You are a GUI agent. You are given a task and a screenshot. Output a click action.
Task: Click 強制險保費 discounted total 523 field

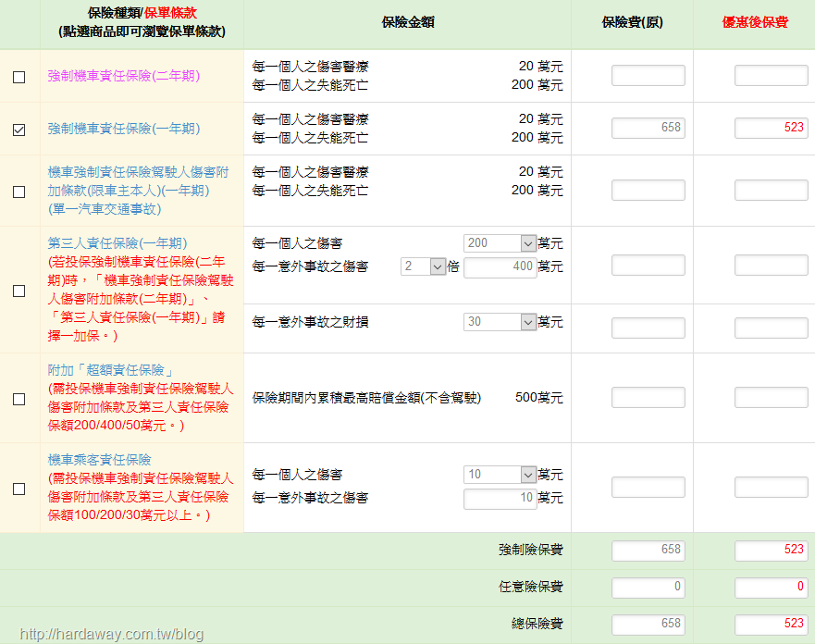click(772, 551)
